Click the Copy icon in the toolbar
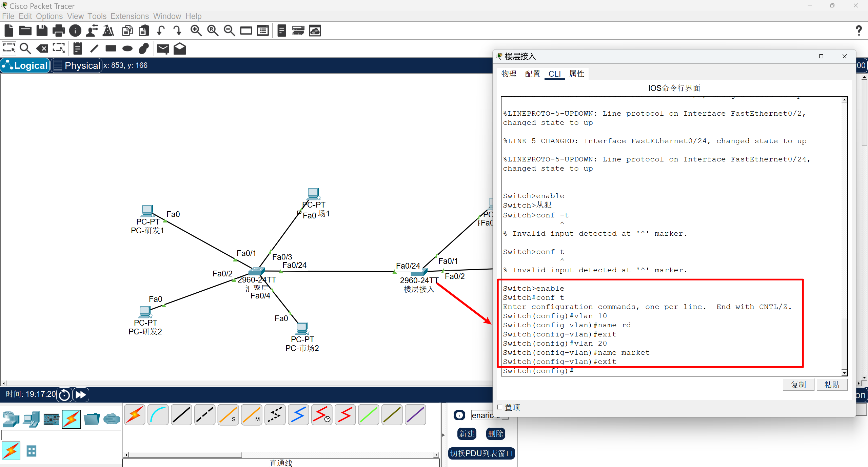868x467 pixels. point(127,31)
